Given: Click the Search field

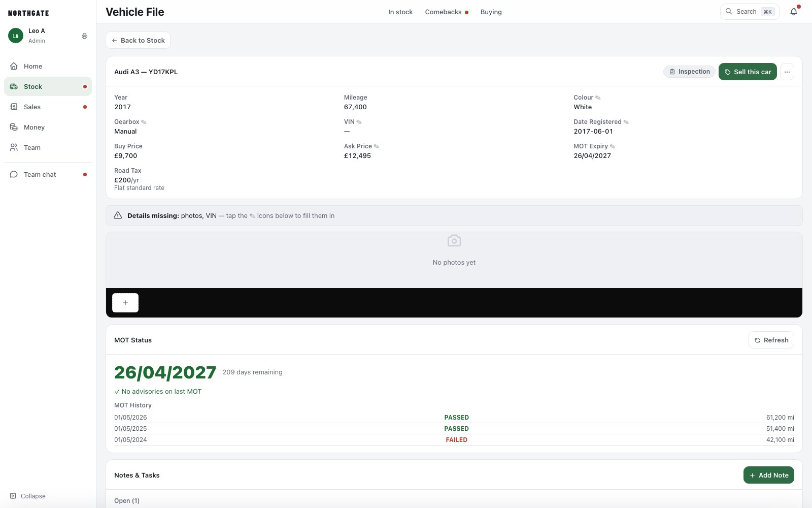Looking at the screenshot, I should click(750, 12).
